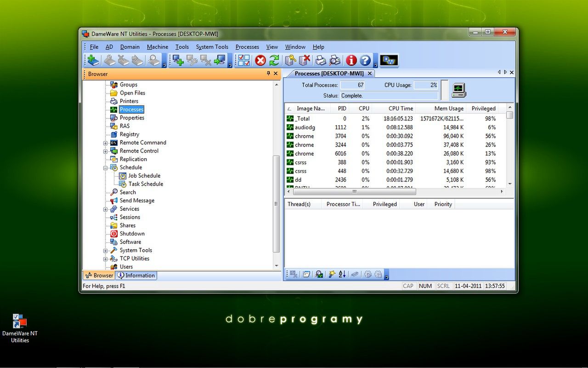Click the server with red X icon

(x=305, y=60)
